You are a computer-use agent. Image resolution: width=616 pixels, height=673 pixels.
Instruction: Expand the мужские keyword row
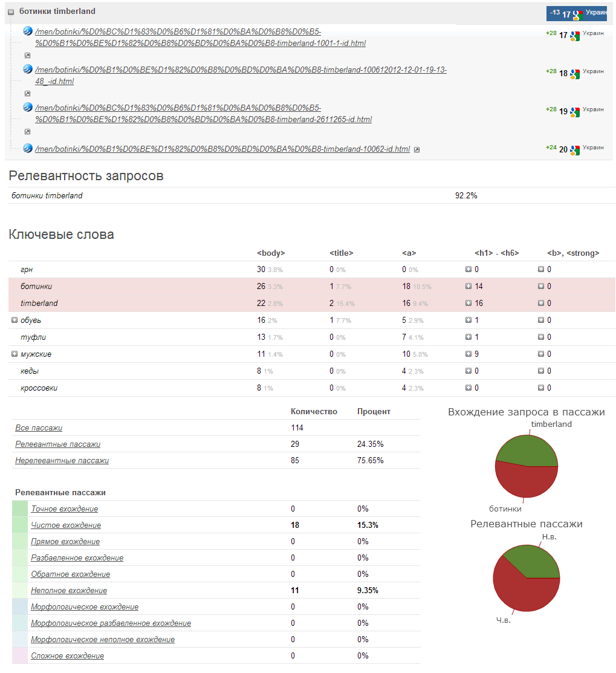[x=14, y=354]
